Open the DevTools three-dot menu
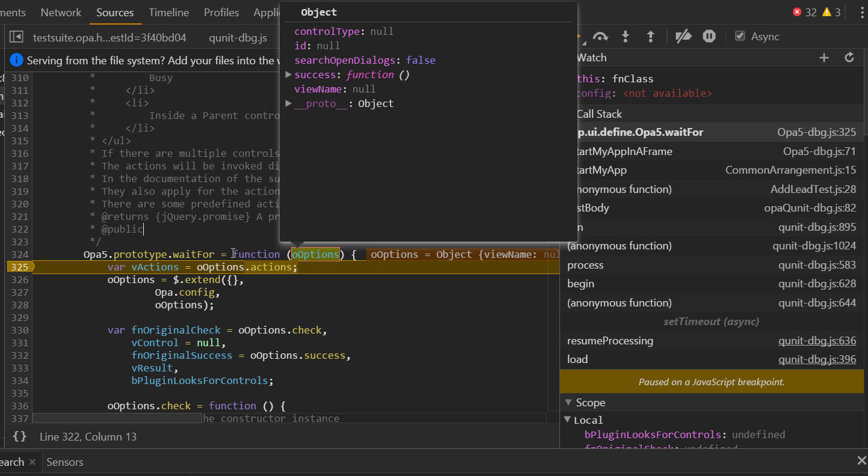The image size is (868, 476). click(862, 13)
